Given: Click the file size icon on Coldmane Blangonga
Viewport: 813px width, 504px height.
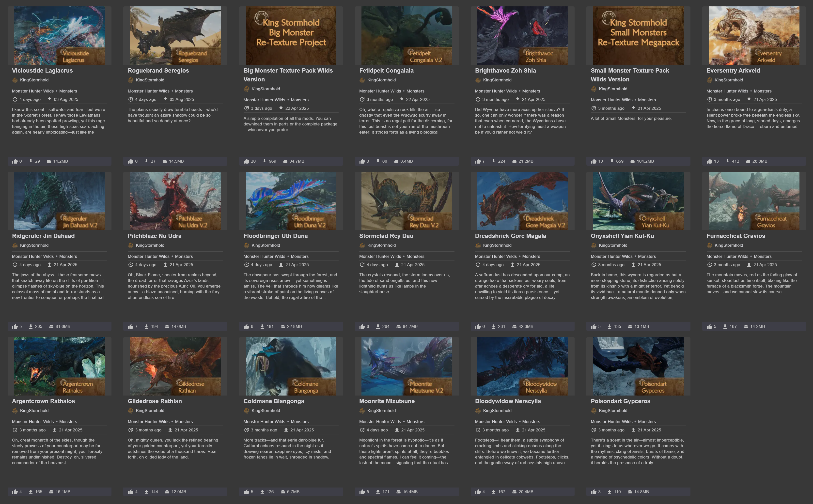Looking at the screenshot, I should click(x=283, y=492).
